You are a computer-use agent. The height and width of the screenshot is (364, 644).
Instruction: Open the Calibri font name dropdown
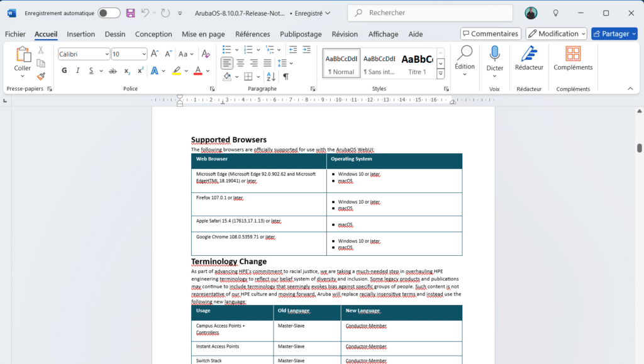[x=106, y=54]
